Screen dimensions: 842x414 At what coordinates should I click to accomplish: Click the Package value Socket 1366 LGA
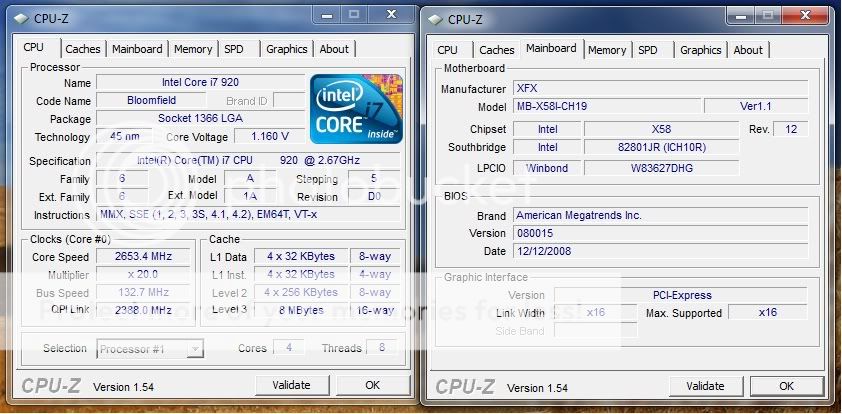[x=200, y=118]
